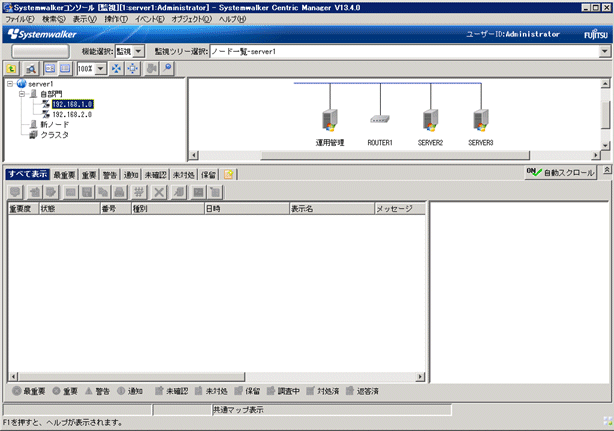Click the 調査中 legend icon

(x=271, y=391)
